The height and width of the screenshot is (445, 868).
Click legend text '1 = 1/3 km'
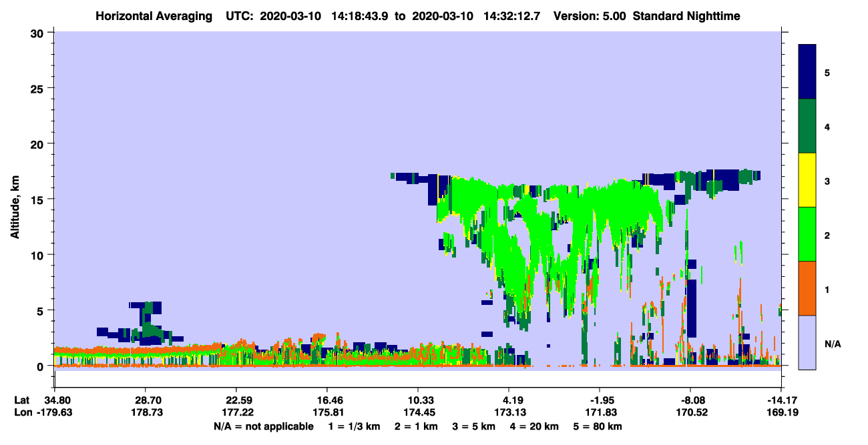[353, 426]
